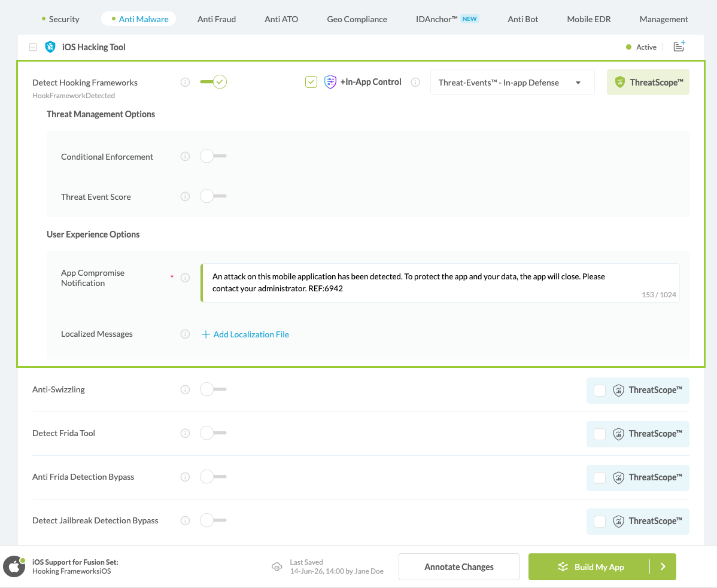
Task: Go to Geo Compliance tab
Action: pyautogui.click(x=357, y=19)
